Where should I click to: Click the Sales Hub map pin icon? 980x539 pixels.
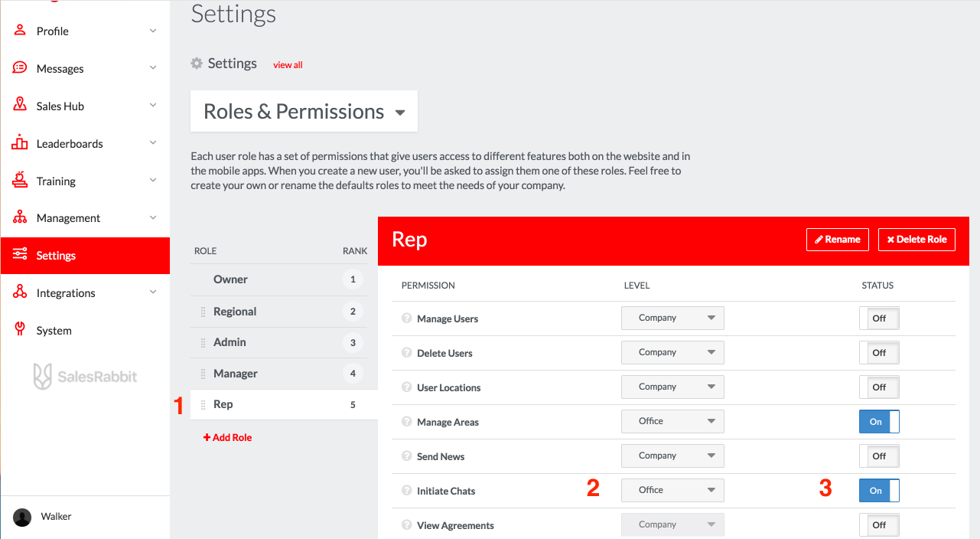(20, 106)
